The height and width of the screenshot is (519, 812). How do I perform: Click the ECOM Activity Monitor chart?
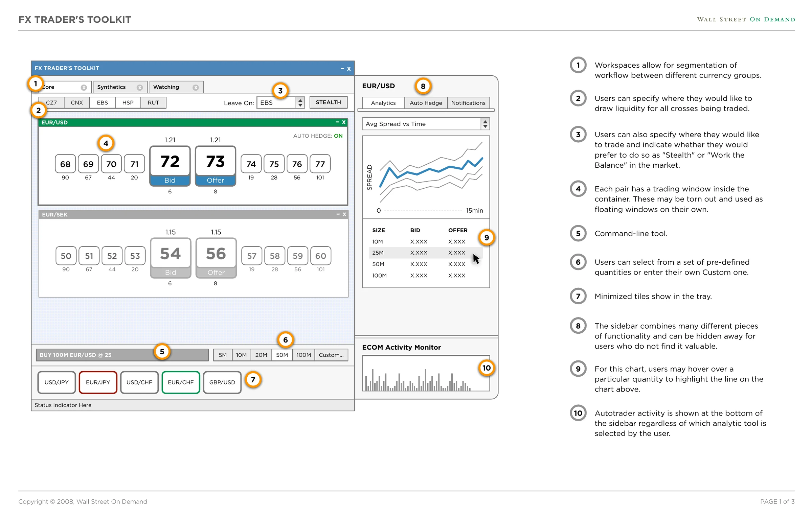pos(426,374)
